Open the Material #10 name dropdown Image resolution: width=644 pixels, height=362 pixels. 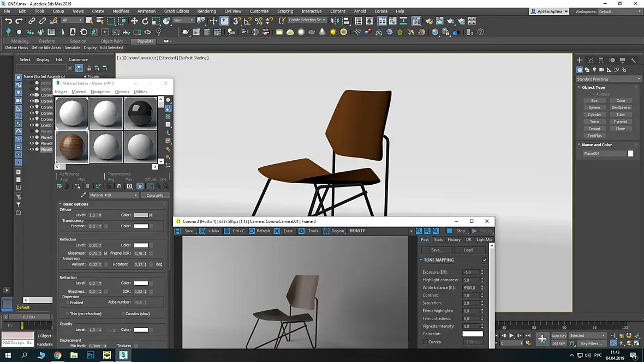[136, 195]
